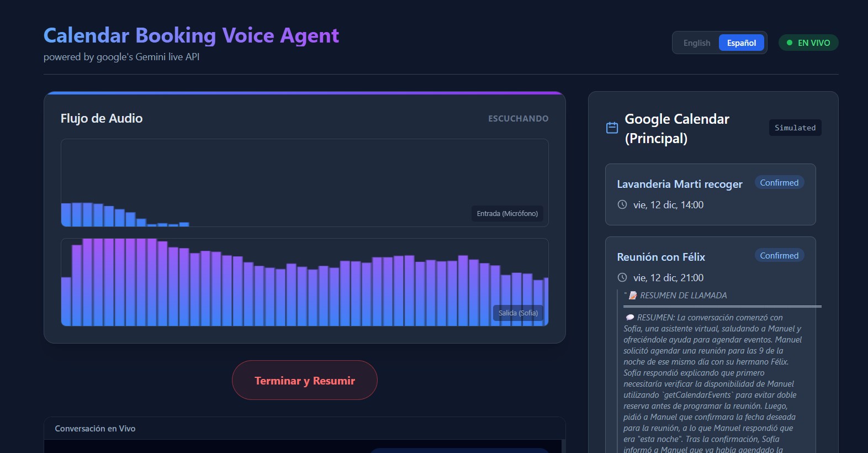Switch the interface to English
The width and height of the screenshot is (868, 453).
[696, 43]
